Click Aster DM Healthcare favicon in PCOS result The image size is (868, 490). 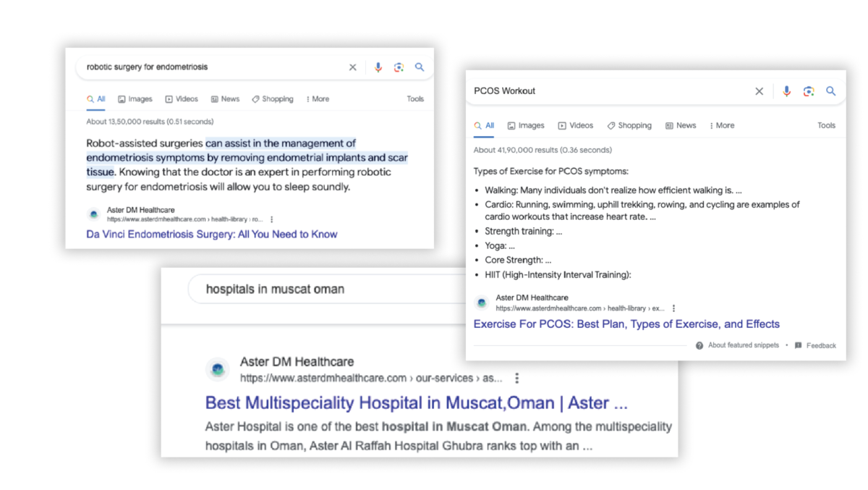coord(482,303)
